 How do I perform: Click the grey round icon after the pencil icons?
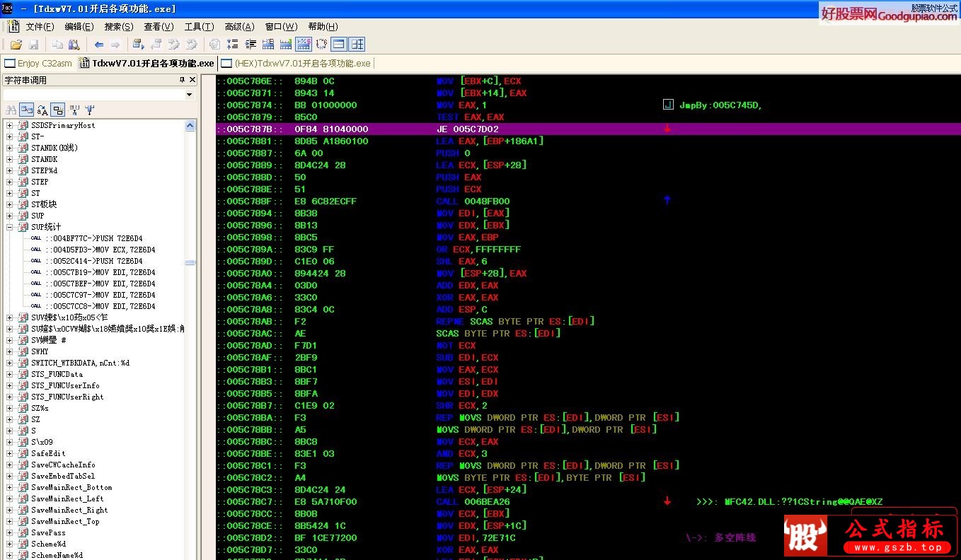pyautogui.click(x=214, y=45)
